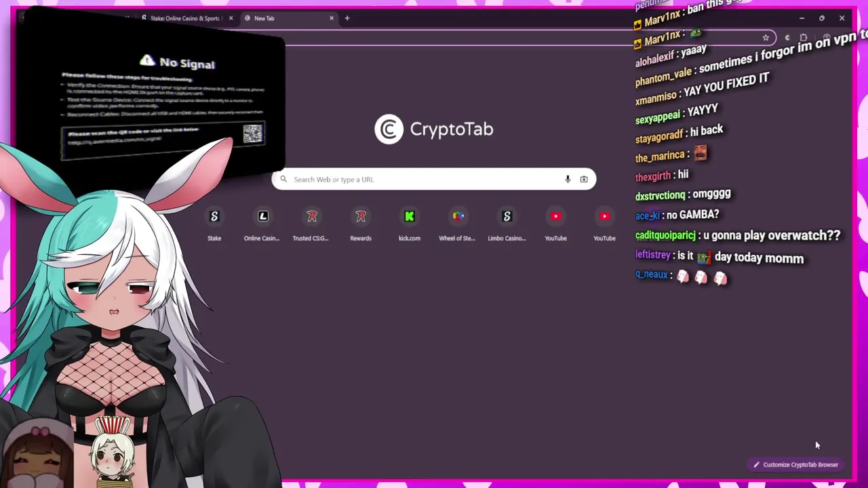Click the magnifier icon in search box
The width and height of the screenshot is (868, 488).
[283, 180]
